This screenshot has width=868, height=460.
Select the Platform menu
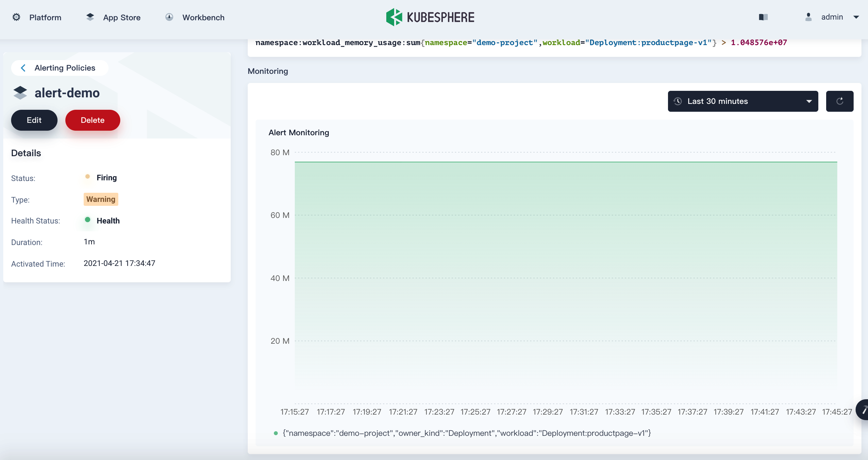pyautogui.click(x=45, y=17)
